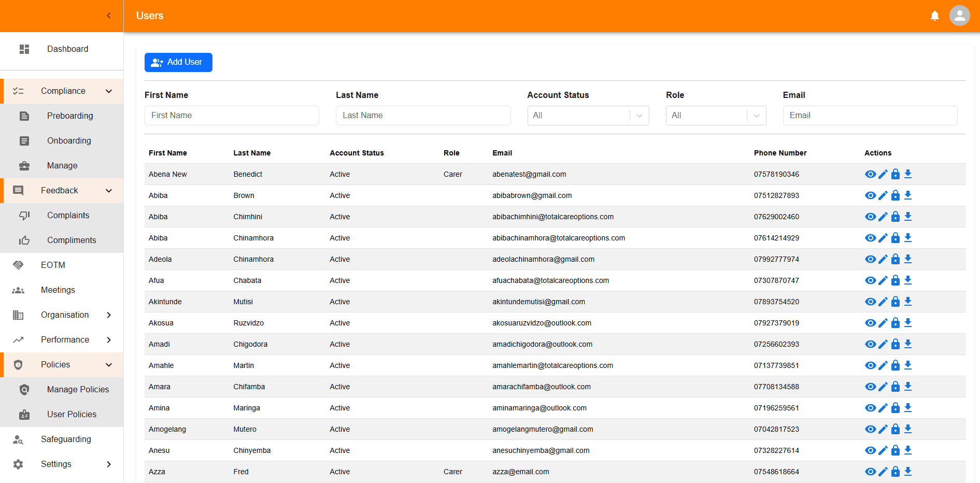Click the padlock icon for Akosua Ruzvidzo
980x483 pixels.
896,323
